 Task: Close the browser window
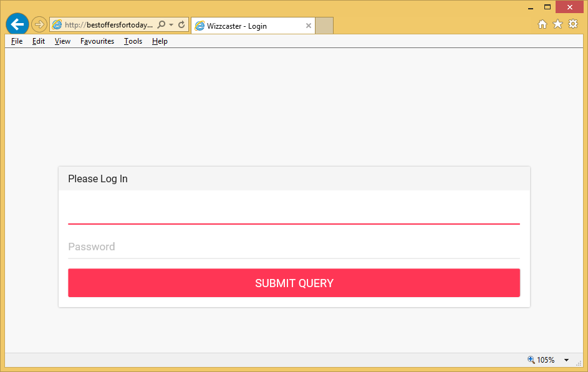[x=570, y=7]
